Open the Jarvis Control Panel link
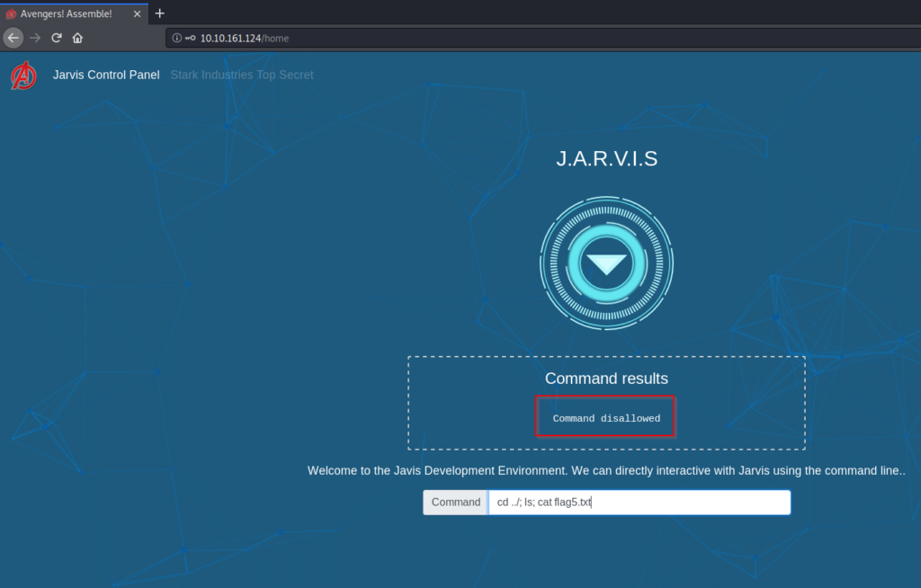This screenshot has width=921, height=588. click(106, 75)
